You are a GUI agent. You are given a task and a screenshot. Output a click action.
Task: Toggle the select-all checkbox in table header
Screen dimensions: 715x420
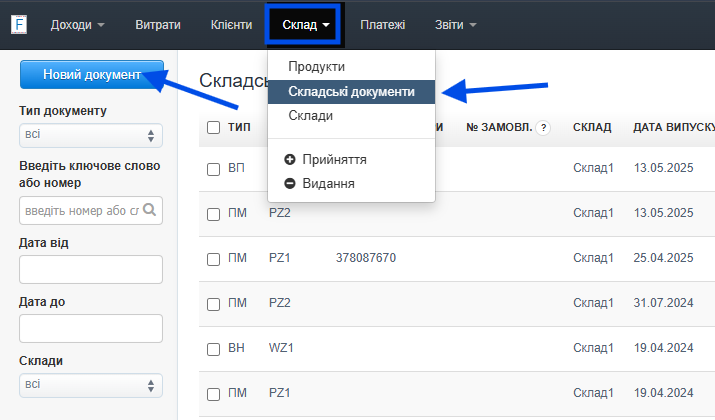(213, 128)
